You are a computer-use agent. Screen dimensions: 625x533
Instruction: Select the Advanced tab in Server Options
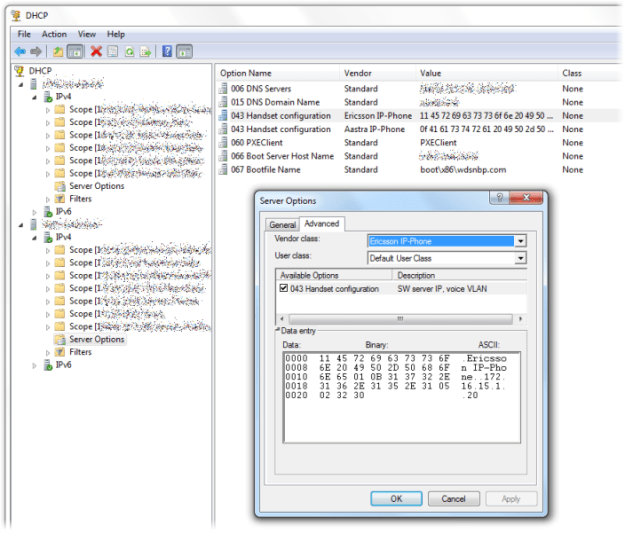[x=322, y=224]
